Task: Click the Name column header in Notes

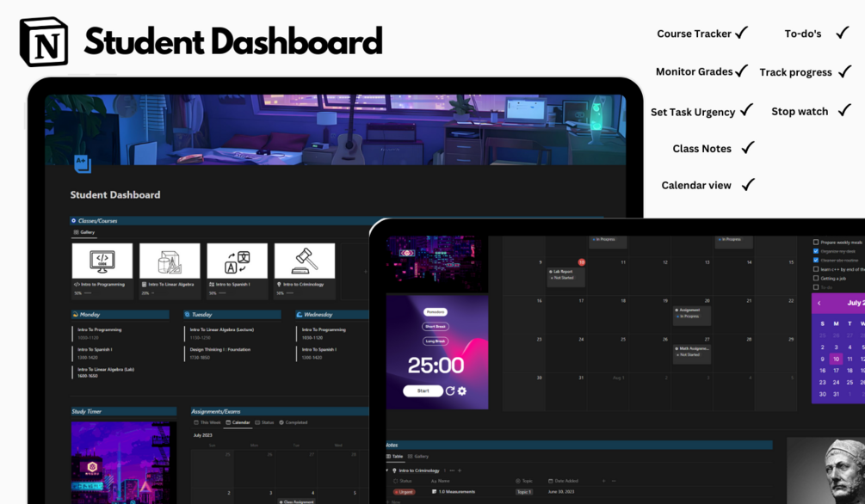Action: (440, 481)
